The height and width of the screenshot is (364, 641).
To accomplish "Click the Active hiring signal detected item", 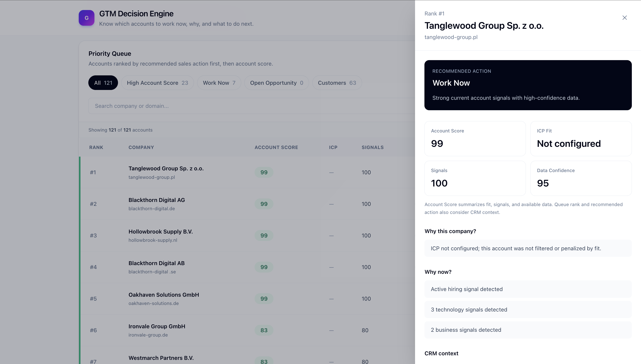I will (x=528, y=289).
